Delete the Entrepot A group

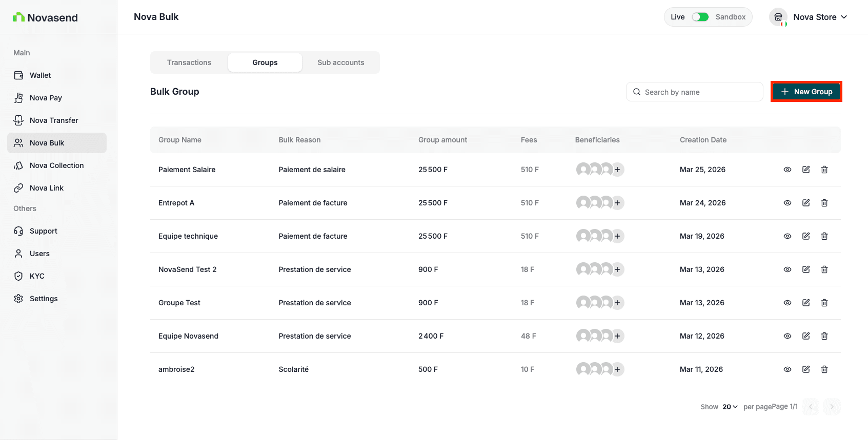[824, 203]
